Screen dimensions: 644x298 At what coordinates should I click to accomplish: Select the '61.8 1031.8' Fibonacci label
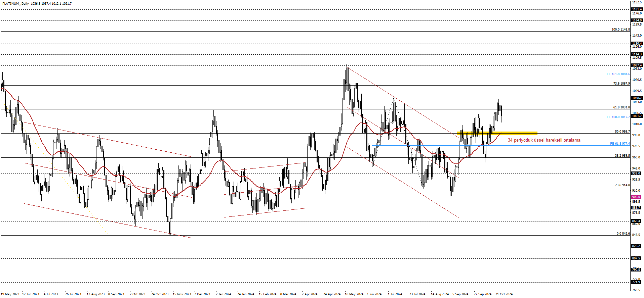pyautogui.click(x=621, y=107)
